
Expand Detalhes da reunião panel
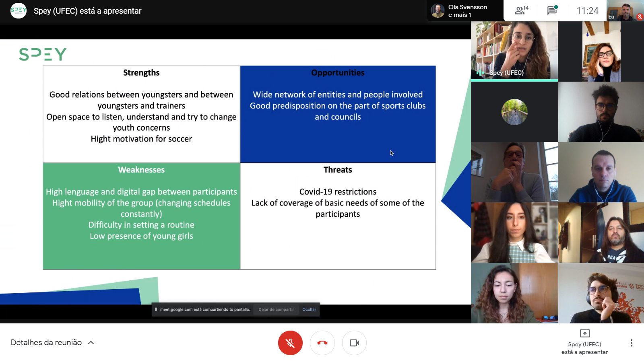(46, 342)
